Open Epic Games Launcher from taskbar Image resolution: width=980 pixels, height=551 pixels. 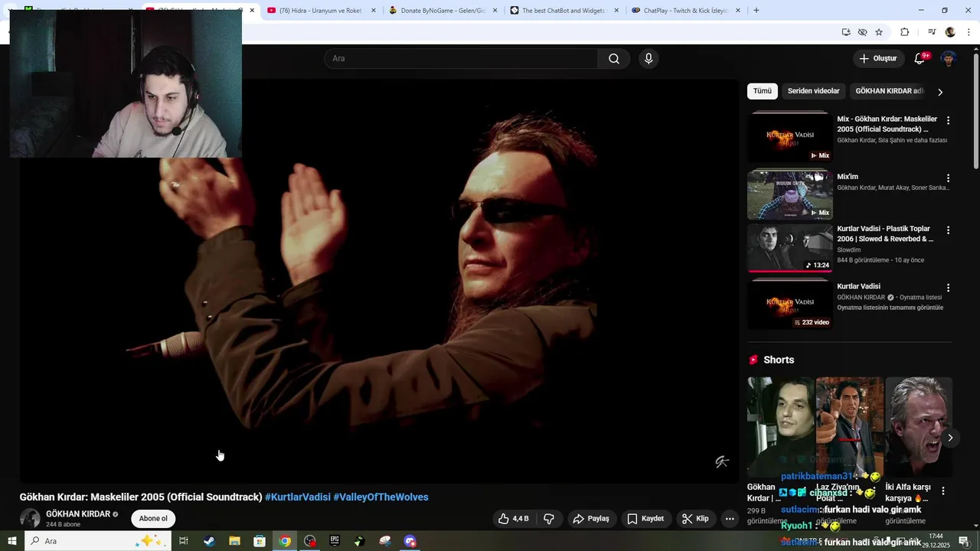335,541
